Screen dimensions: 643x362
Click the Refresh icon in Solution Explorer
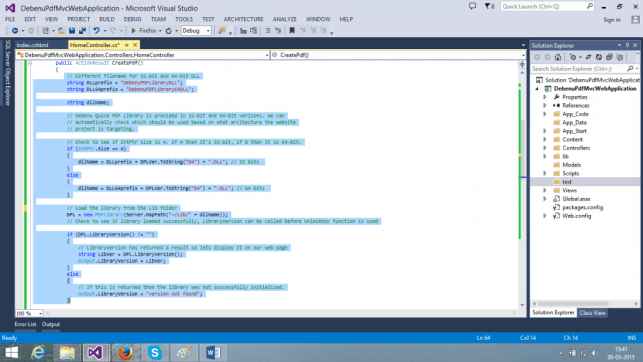[599, 57]
